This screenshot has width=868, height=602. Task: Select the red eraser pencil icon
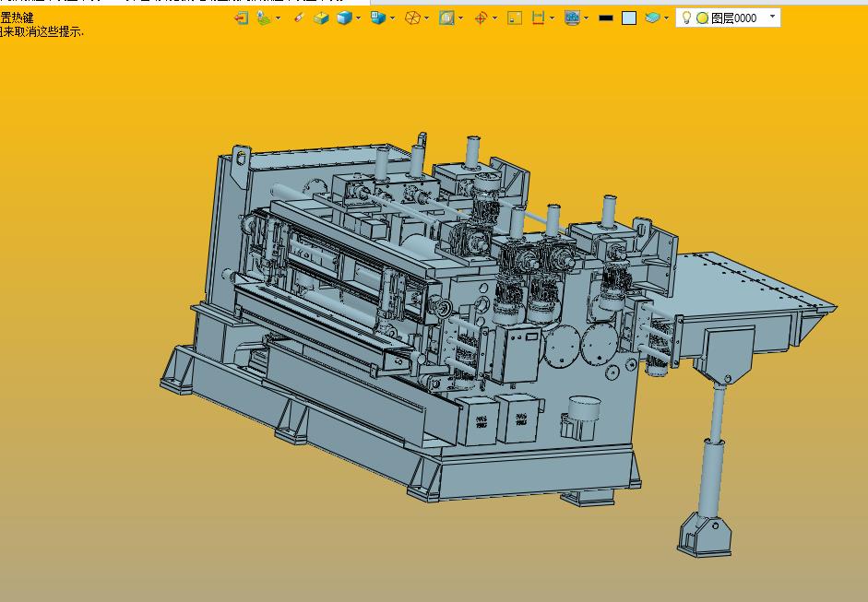pyautogui.click(x=298, y=18)
